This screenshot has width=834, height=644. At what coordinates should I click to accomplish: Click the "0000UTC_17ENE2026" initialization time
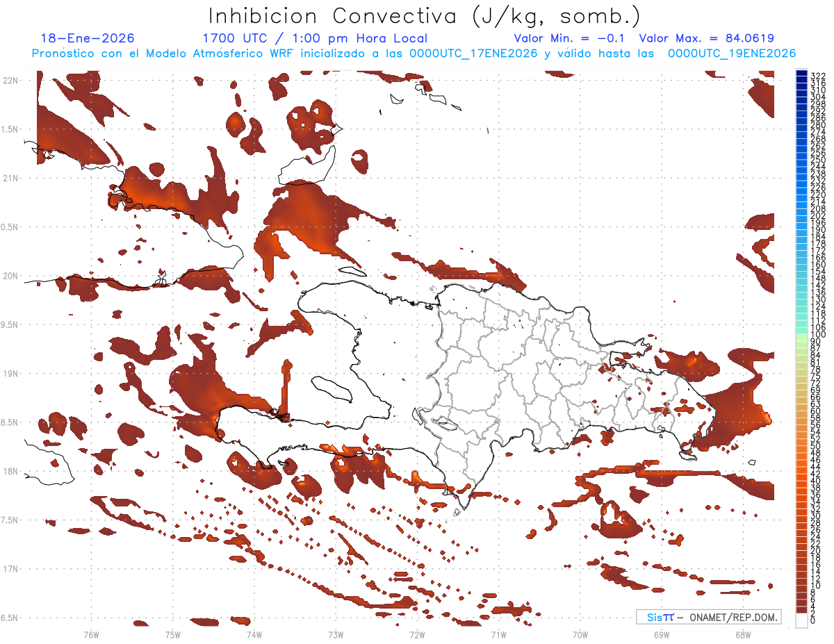tap(473, 53)
